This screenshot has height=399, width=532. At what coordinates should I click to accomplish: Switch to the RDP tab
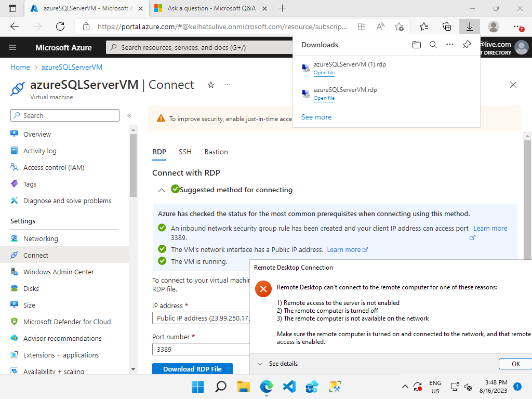pyautogui.click(x=159, y=152)
